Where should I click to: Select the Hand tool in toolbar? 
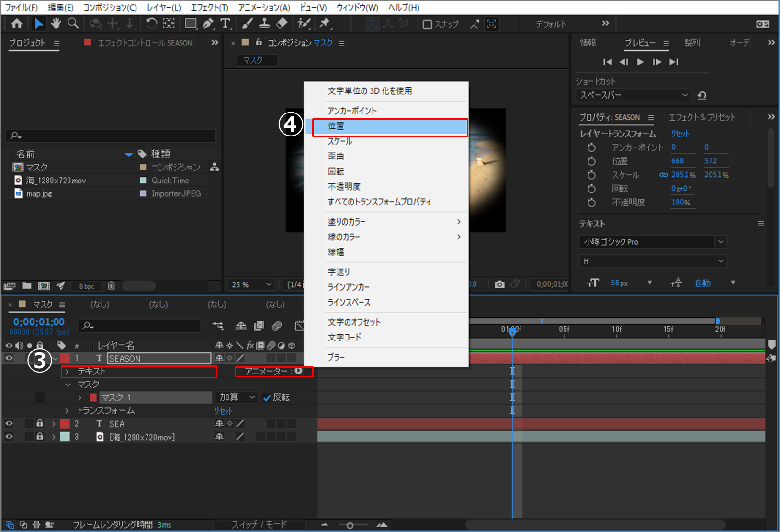coord(56,23)
